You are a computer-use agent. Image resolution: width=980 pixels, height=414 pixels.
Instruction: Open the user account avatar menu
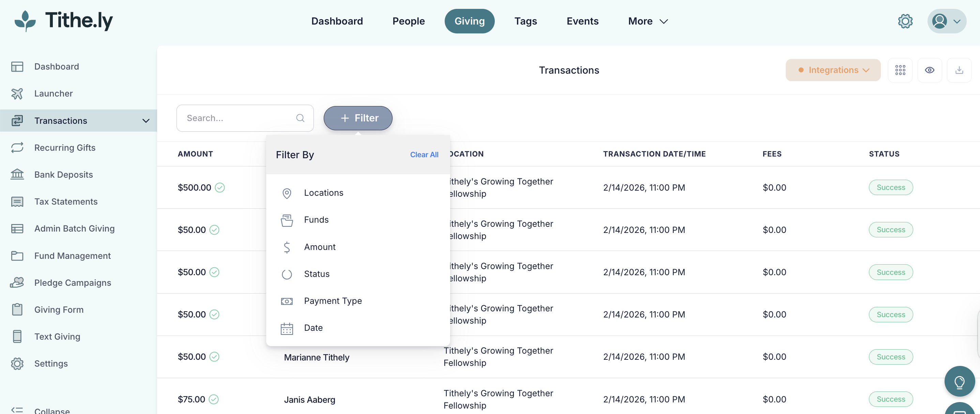click(947, 21)
